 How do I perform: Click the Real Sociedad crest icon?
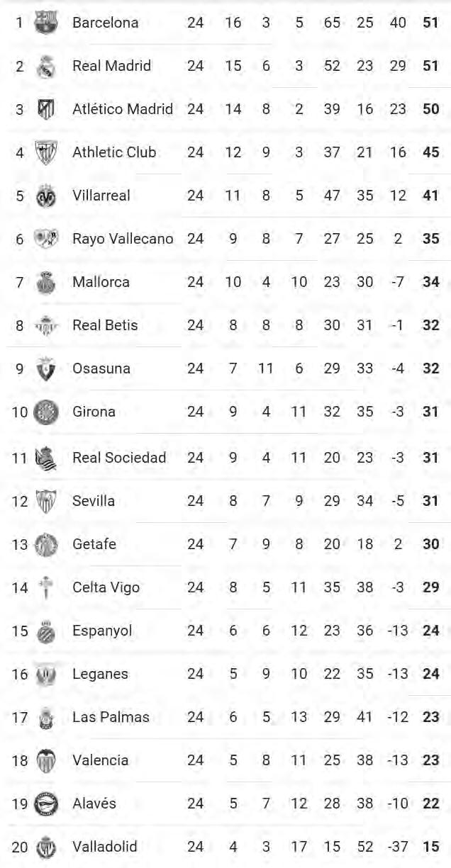pos(45,457)
